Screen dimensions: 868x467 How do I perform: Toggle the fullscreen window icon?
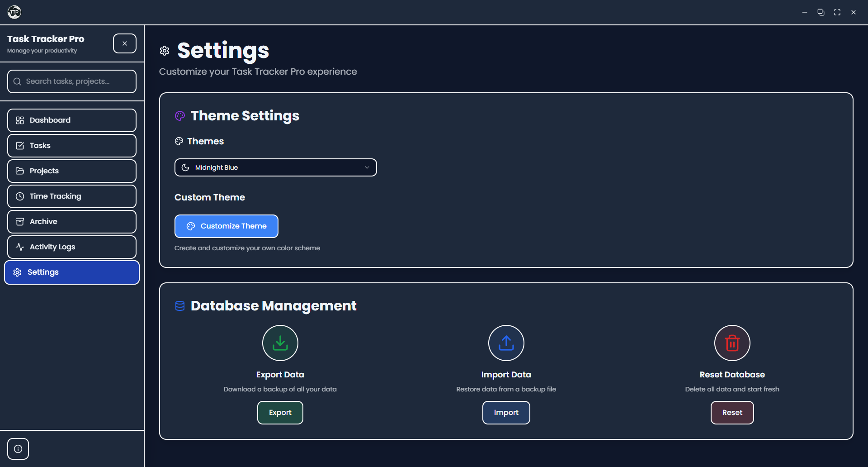[837, 12]
